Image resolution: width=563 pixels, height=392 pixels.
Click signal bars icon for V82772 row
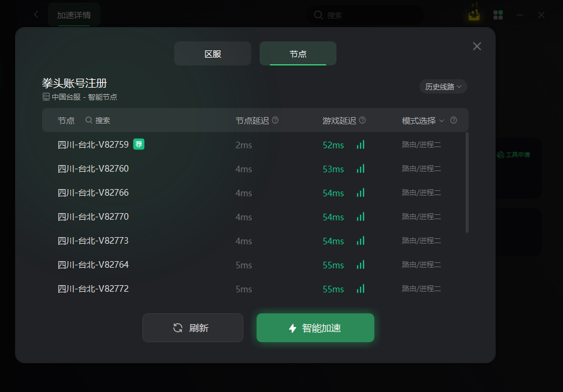[361, 289]
